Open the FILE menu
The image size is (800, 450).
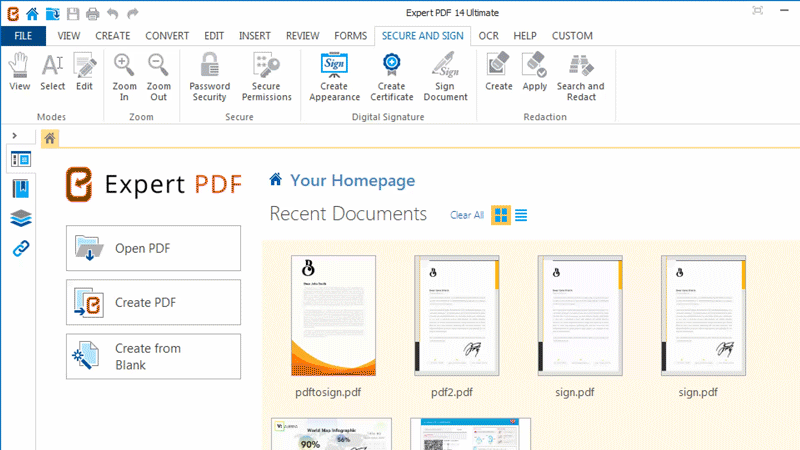pyautogui.click(x=23, y=36)
